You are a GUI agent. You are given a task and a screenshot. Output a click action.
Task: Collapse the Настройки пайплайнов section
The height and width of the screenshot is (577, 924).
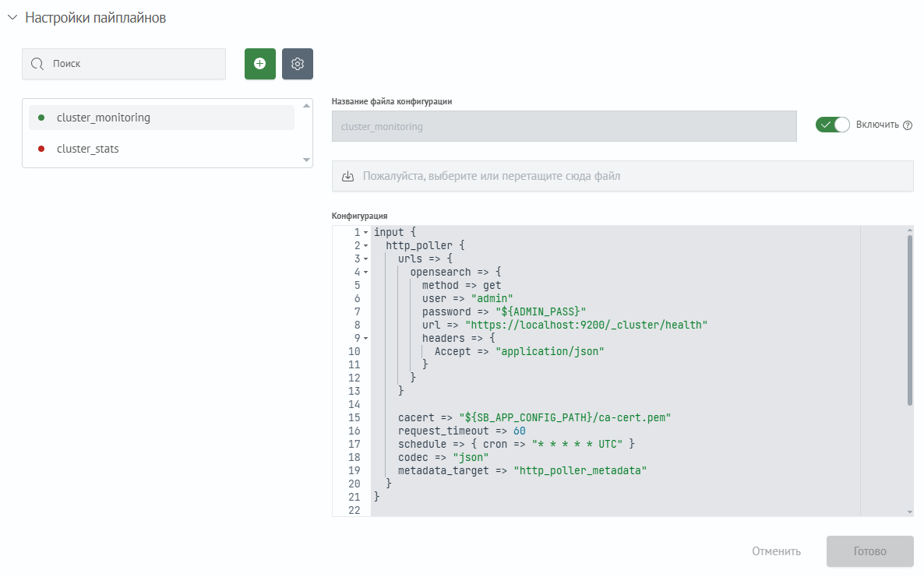(x=12, y=18)
